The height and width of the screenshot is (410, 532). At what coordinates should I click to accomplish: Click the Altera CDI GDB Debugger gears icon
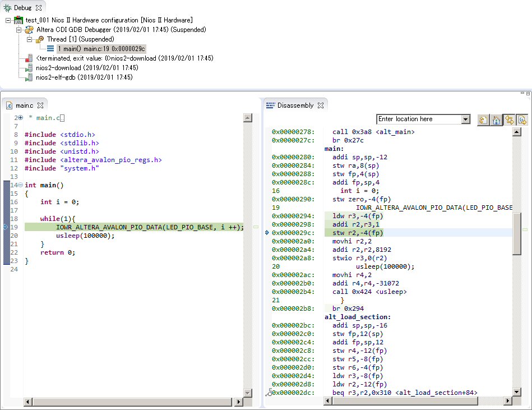(x=28, y=29)
